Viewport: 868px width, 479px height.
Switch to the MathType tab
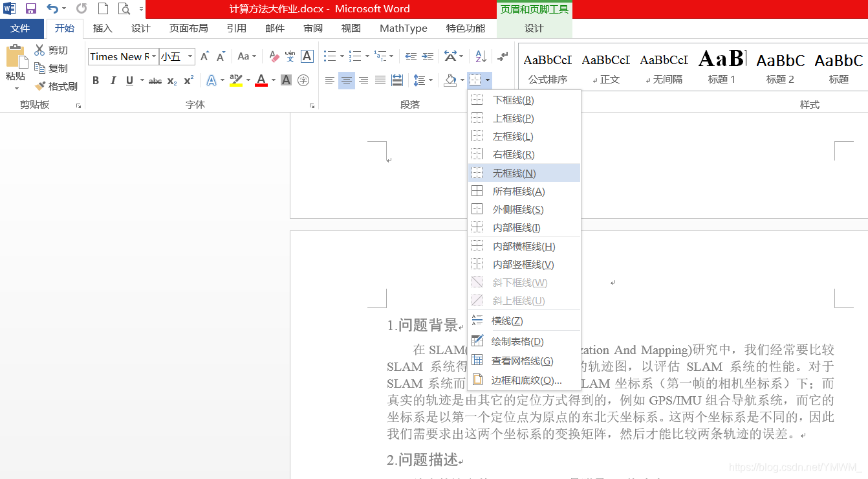click(404, 28)
